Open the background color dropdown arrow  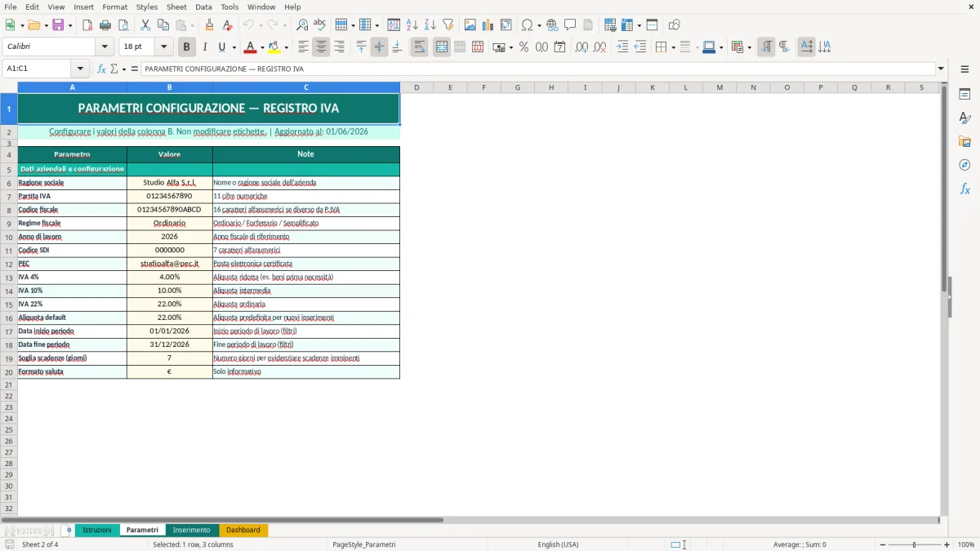(x=286, y=47)
